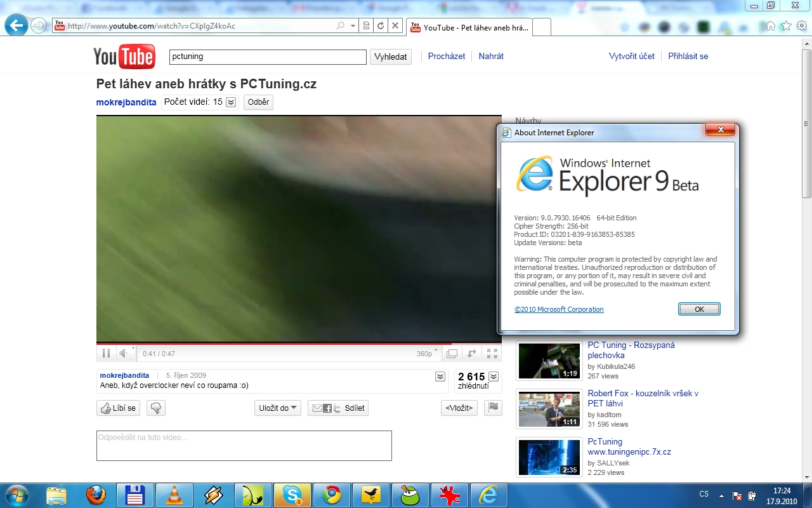812x508 pixels.
Task: Launch Firefox from the taskbar
Action: (x=96, y=495)
